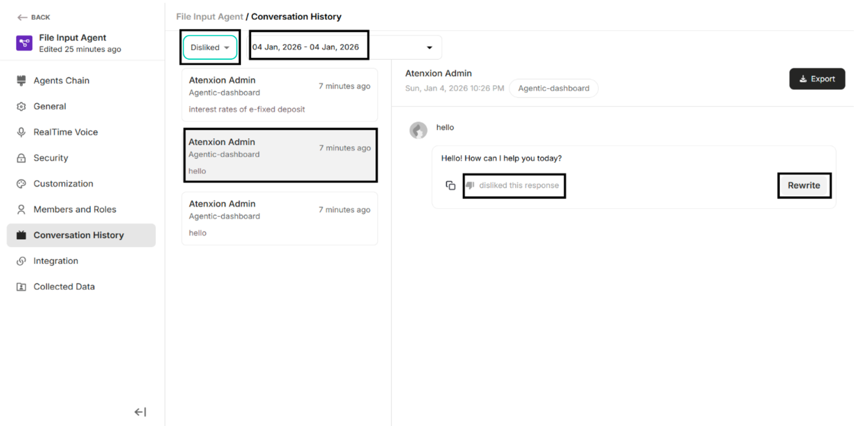
Task: Click the RealTime Voice microphone icon
Action: click(x=21, y=132)
